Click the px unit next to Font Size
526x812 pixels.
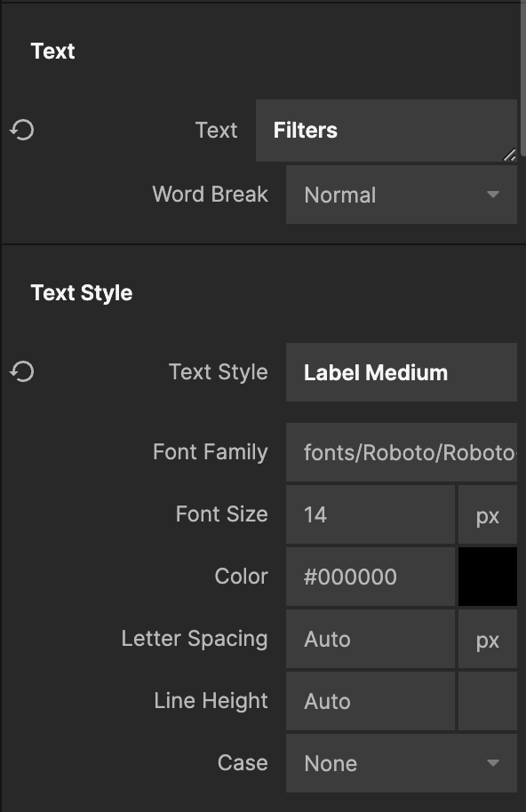point(488,514)
